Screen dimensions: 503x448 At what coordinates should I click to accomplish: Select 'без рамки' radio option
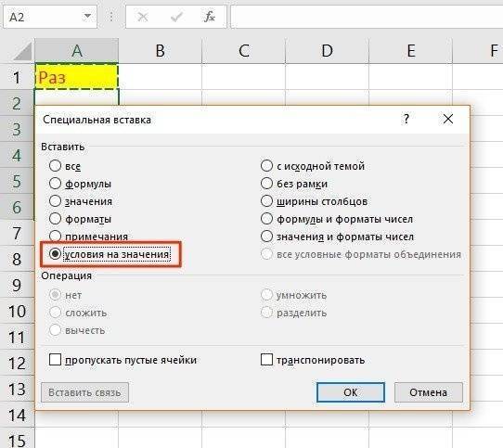[266, 184]
